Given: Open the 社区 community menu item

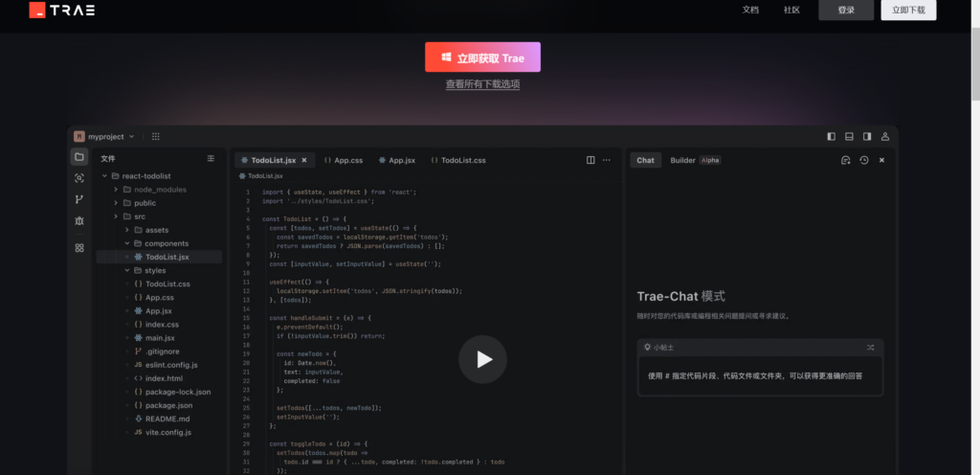Looking at the screenshot, I should [x=791, y=10].
